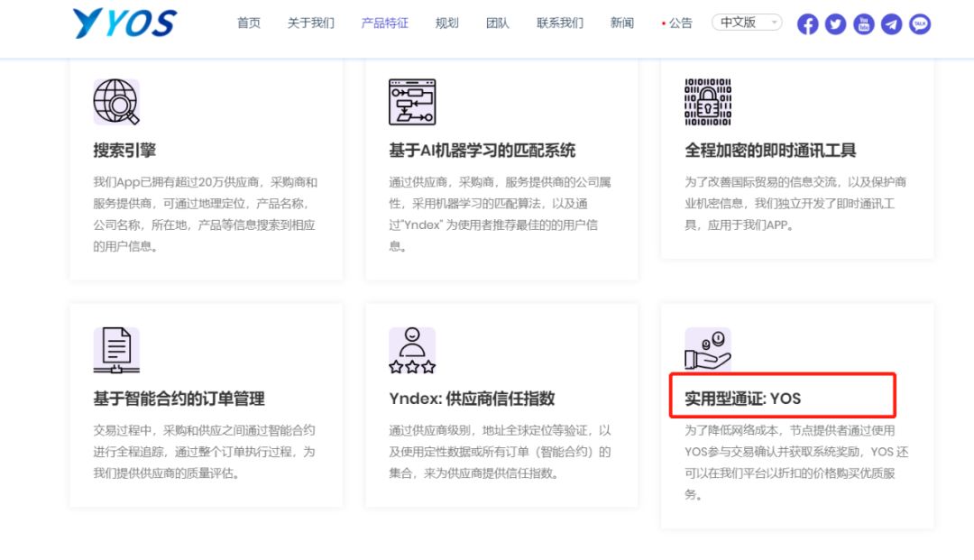Click the YYOS logo

pos(124,23)
